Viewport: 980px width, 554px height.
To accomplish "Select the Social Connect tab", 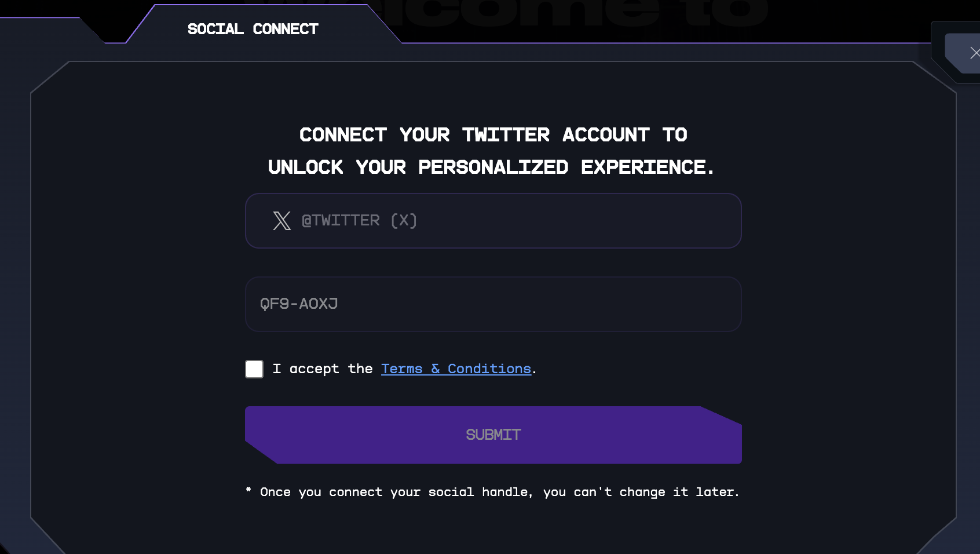I will coord(253,29).
